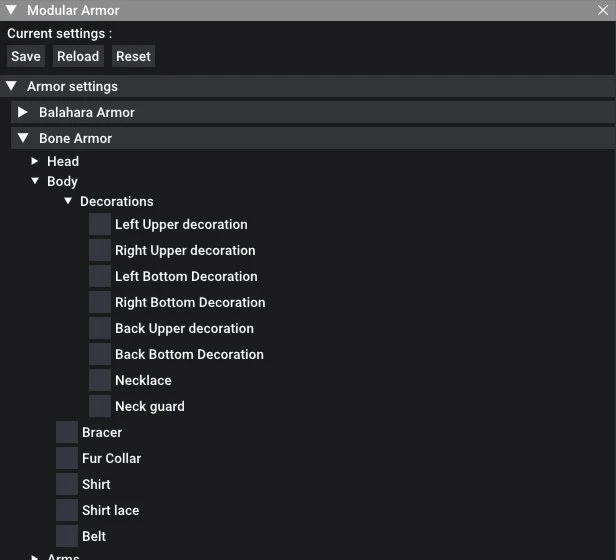The image size is (616, 560).
Task: Check the Fur Collar box
Action: [67, 458]
